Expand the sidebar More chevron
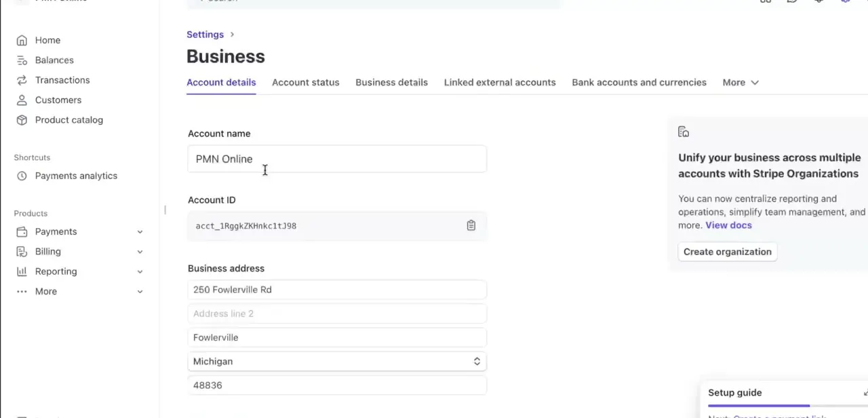The width and height of the screenshot is (868, 418). click(140, 292)
